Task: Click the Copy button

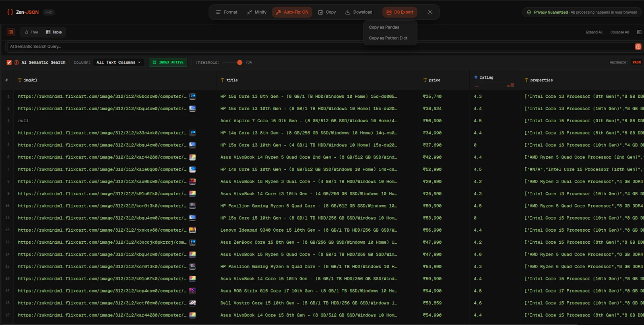Action: tap(327, 12)
